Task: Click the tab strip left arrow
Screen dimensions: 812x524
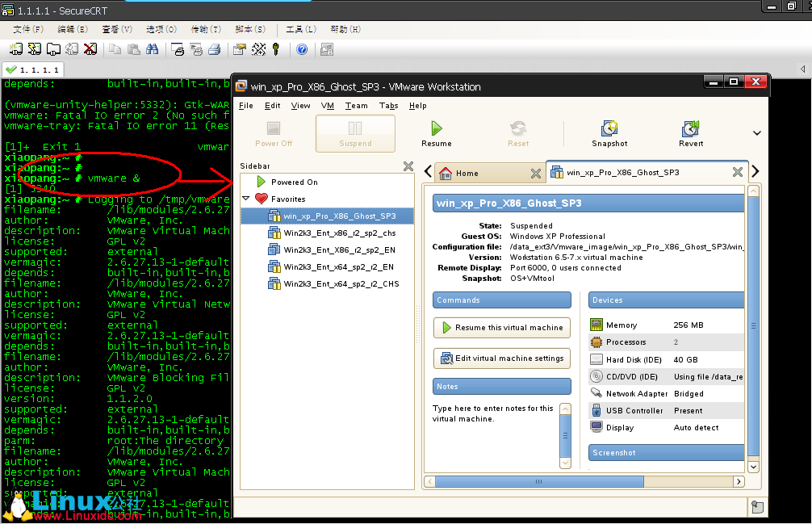Action: click(x=429, y=171)
